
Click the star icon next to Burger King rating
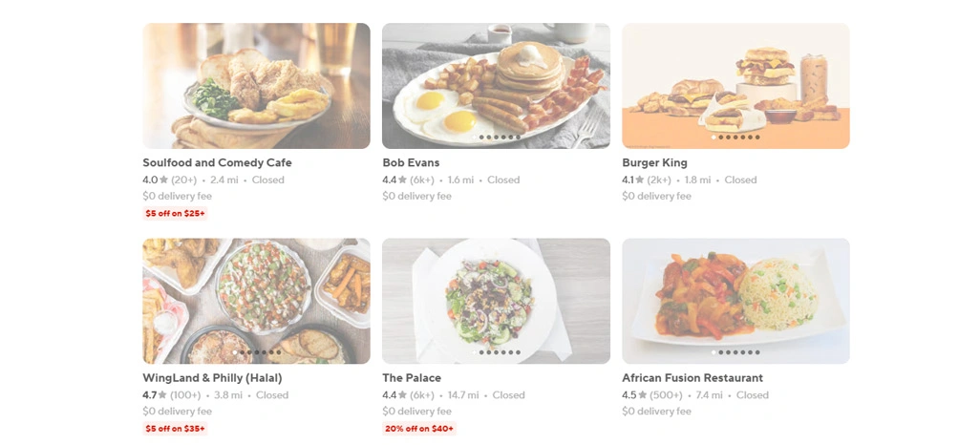point(642,180)
